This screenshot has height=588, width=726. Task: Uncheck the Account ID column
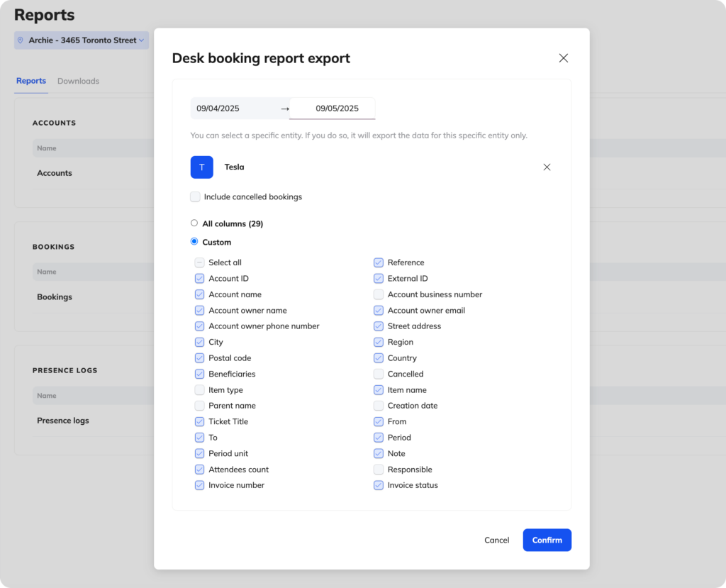199,278
